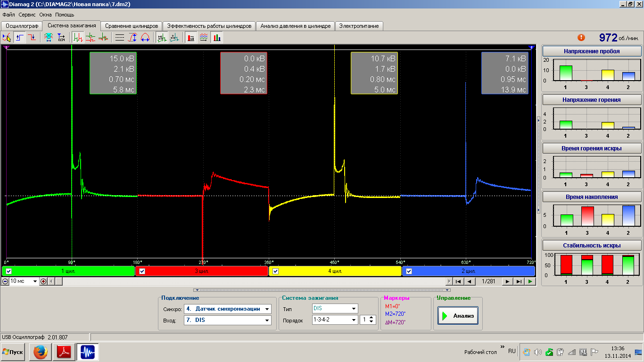Image resolution: width=644 pixels, height=362 pixels.
Task: Go to next frame button
Action: coord(507,281)
